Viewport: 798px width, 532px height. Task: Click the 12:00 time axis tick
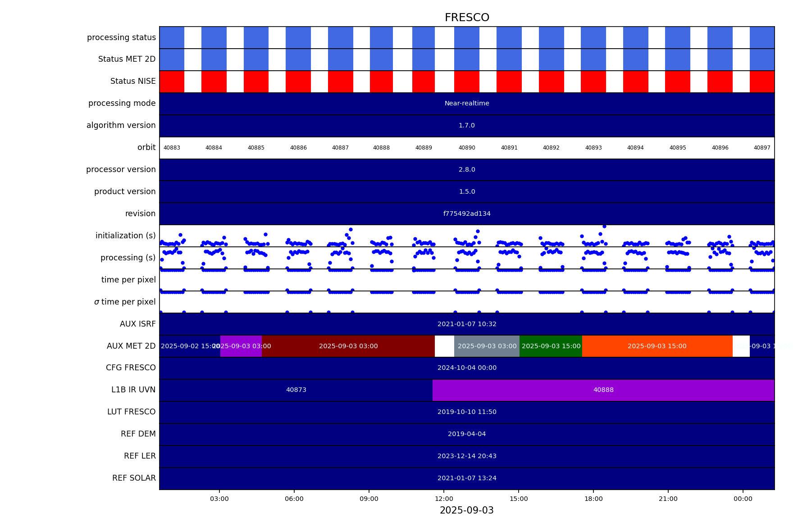point(444,499)
